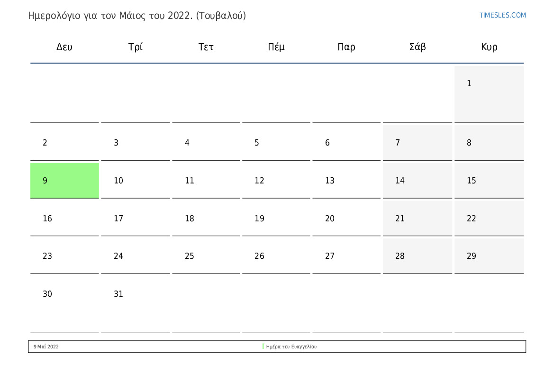Image resolution: width=554 pixels, height=392 pixels.
Task: Open the TIMESLES.COM link
Action: coord(502,15)
